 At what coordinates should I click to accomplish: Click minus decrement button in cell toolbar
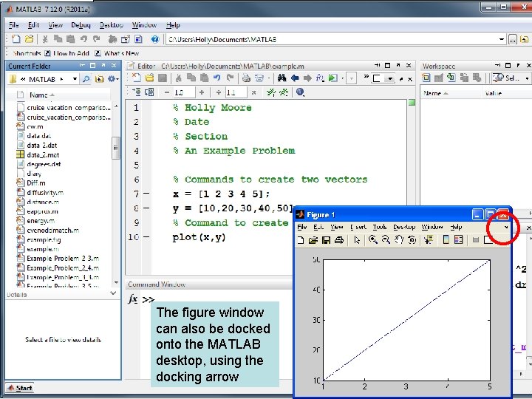coord(166,92)
